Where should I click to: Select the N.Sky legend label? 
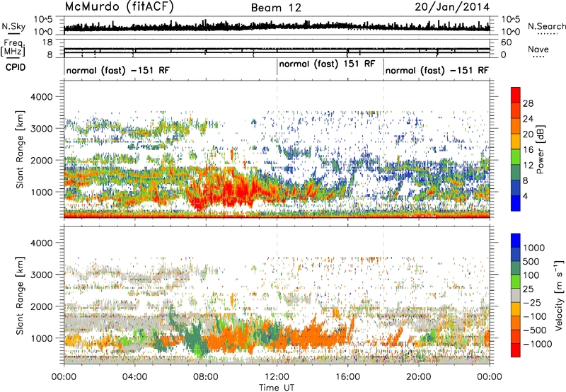pyautogui.click(x=13, y=26)
